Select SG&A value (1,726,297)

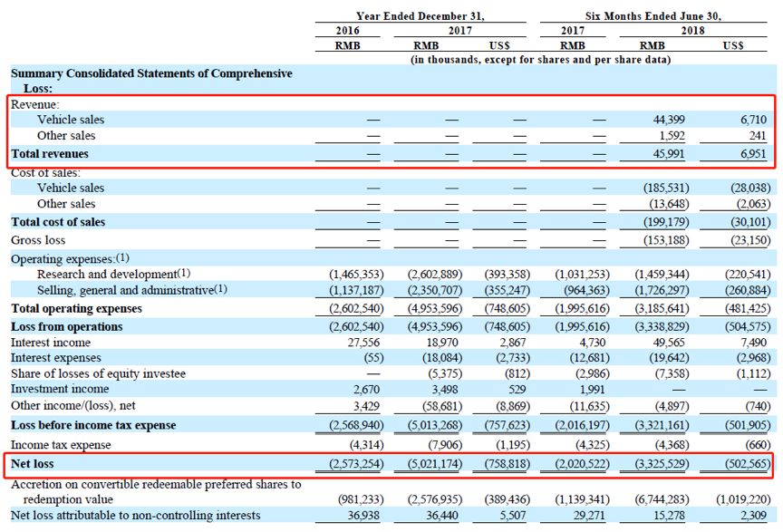(662, 290)
